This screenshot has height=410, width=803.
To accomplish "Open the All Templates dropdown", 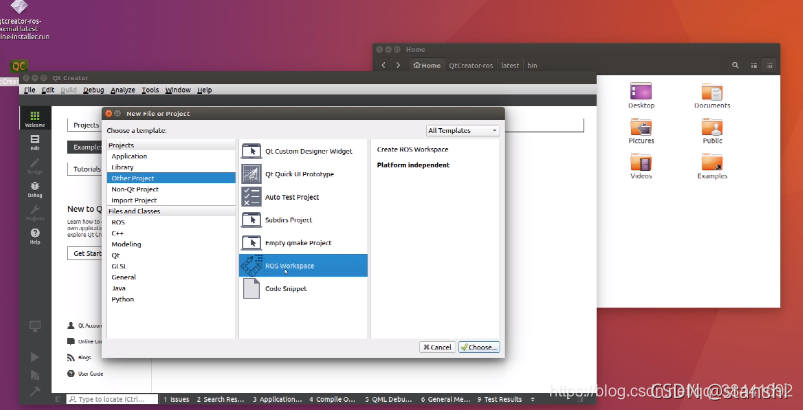I will (462, 131).
